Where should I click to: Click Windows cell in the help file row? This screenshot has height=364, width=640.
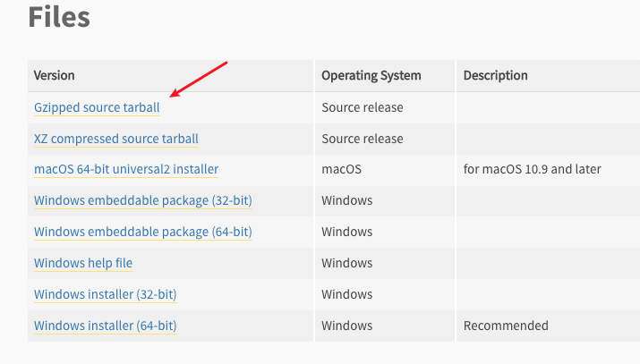[x=346, y=263]
